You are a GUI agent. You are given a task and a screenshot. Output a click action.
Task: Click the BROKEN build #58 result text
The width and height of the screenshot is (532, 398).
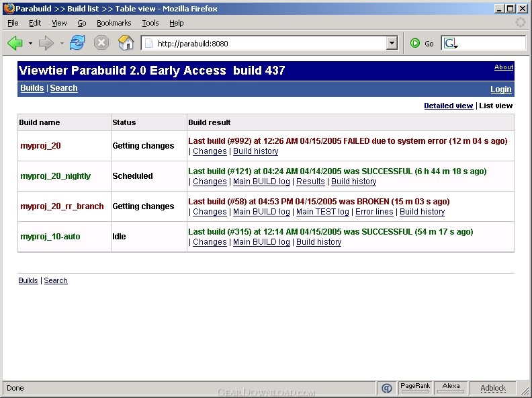point(319,202)
